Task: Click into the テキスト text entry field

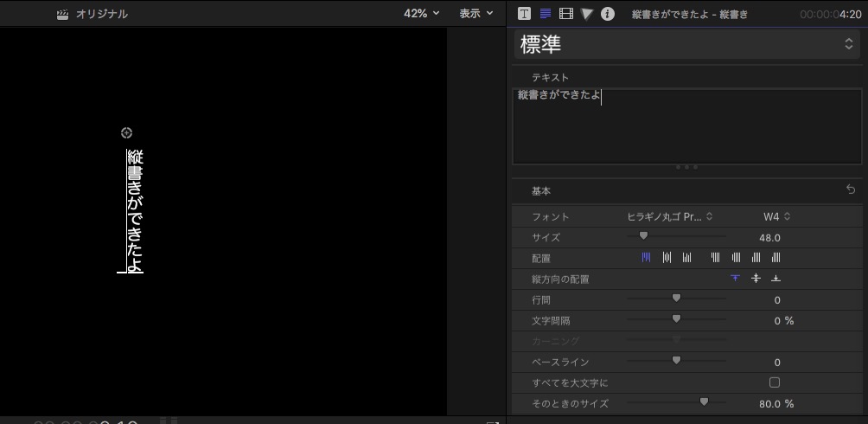Action: (x=686, y=125)
